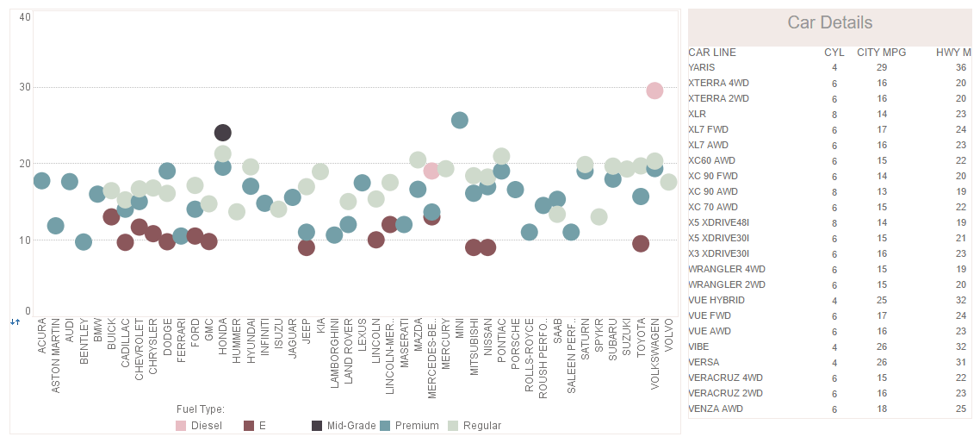
Task: Click the Mid-Grade legend color square
Action: point(318,426)
